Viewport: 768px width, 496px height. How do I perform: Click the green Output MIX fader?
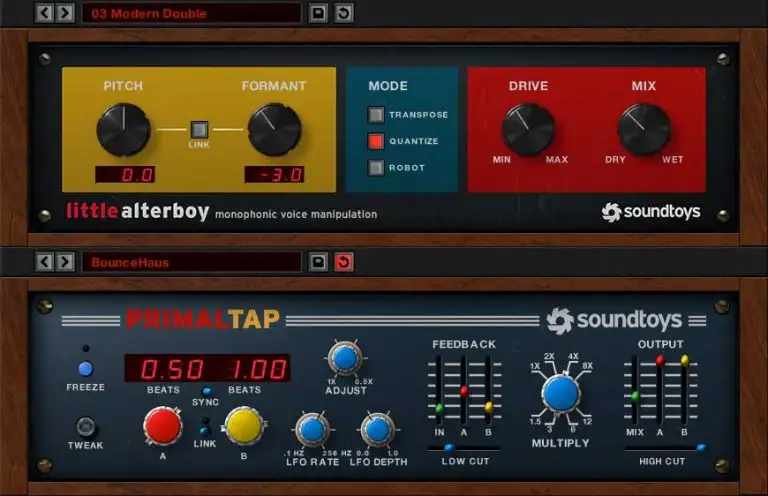(x=635, y=397)
